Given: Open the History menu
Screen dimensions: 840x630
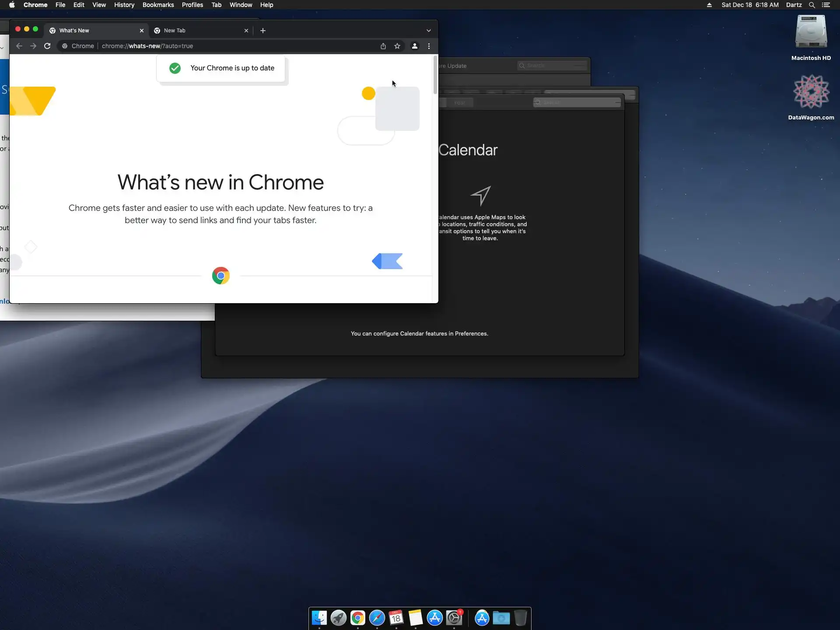Looking at the screenshot, I should point(124,5).
